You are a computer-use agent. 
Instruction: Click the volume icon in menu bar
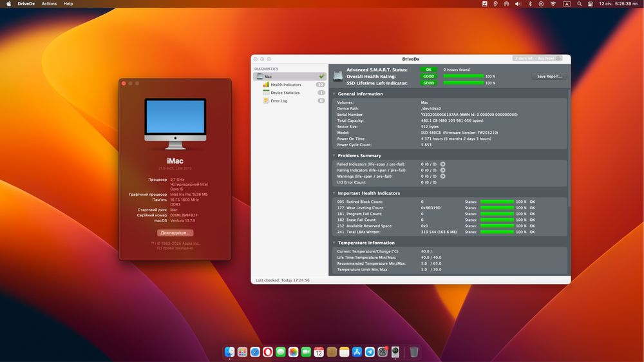[518, 4]
